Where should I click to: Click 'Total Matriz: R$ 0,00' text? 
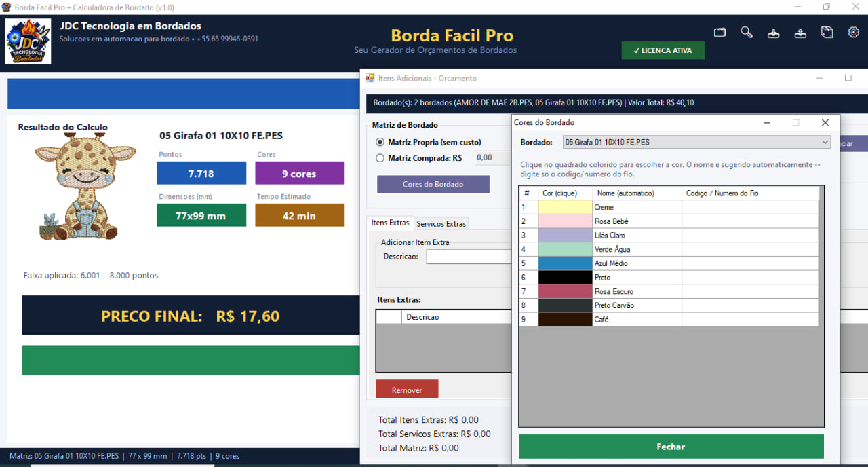click(x=418, y=448)
